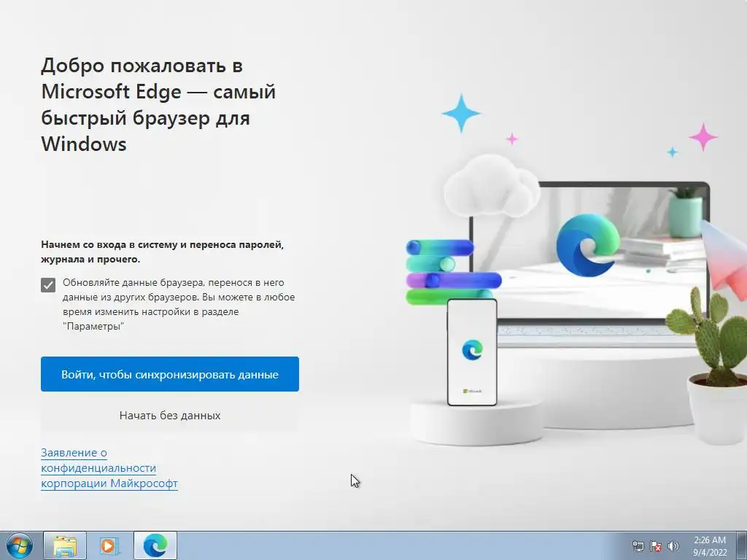Viewport: 747px width, 560px height.
Task: Choose "Начать без данных" option
Action: [169, 415]
